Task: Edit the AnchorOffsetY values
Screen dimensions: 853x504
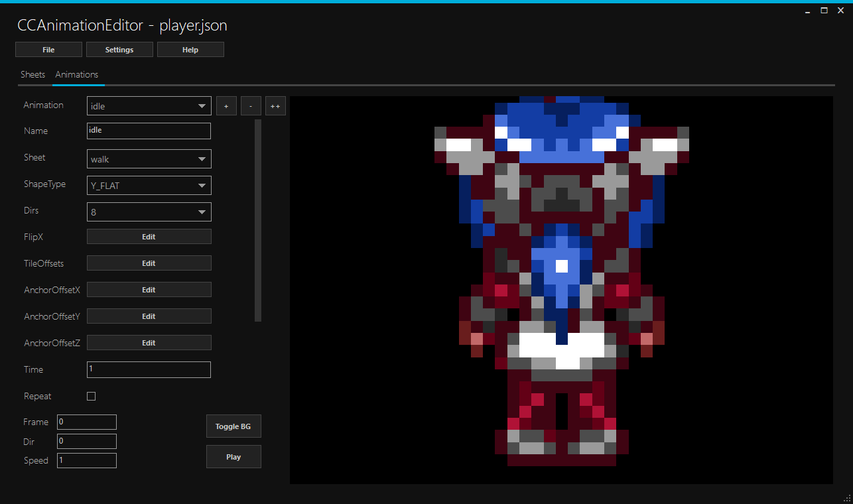Action: [x=149, y=316]
